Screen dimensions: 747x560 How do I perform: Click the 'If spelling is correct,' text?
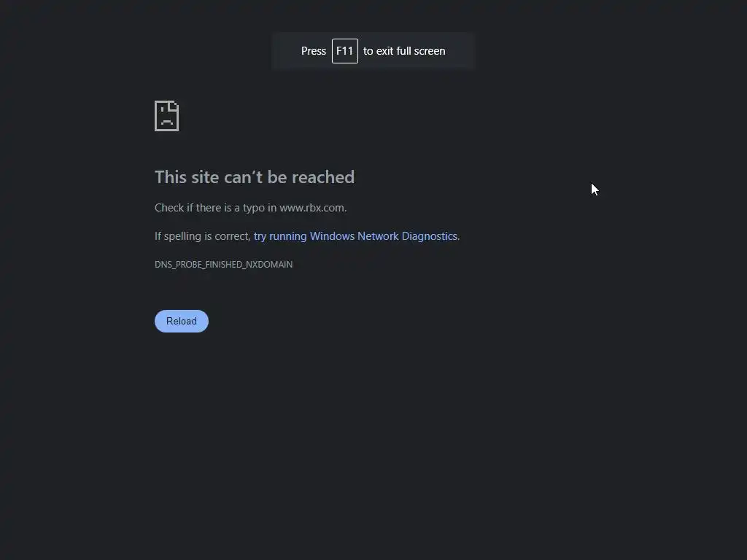click(x=203, y=236)
